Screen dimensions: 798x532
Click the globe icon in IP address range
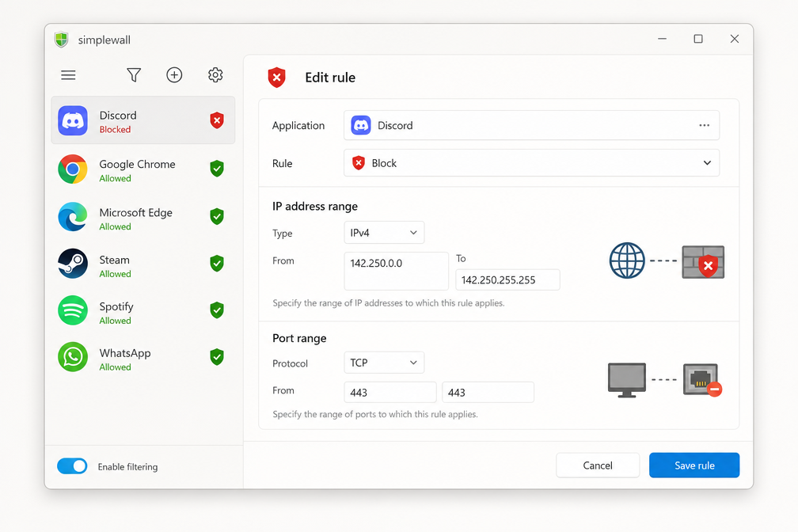pyautogui.click(x=627, y=260)
